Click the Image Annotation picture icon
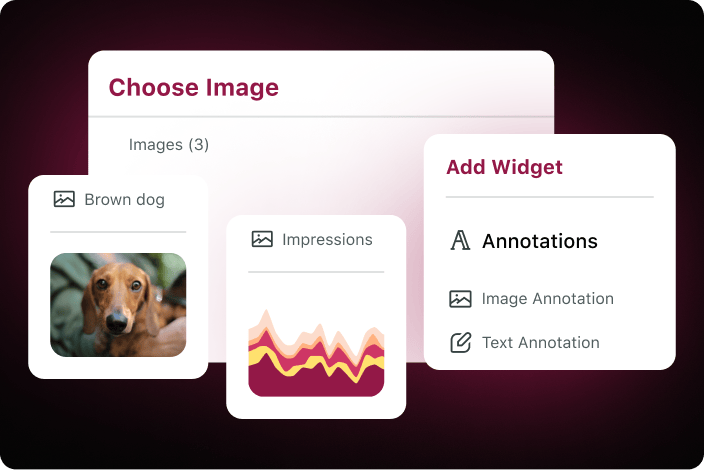The width and height of the screenshot is (704, 470). [460, 299]
